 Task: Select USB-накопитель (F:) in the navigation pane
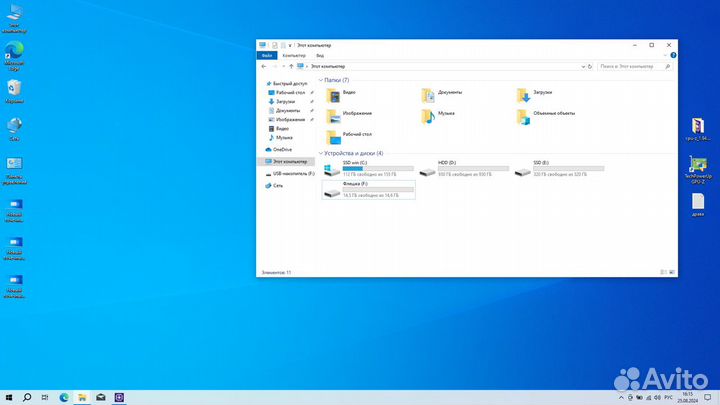[290, 174]
